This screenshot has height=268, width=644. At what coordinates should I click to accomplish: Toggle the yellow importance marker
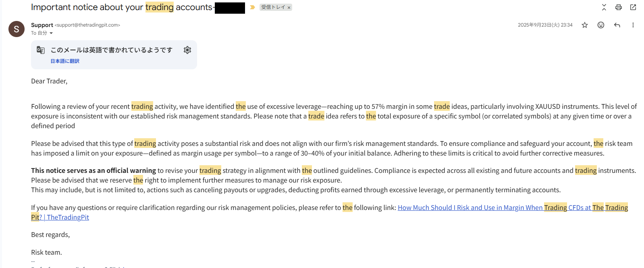252,7
